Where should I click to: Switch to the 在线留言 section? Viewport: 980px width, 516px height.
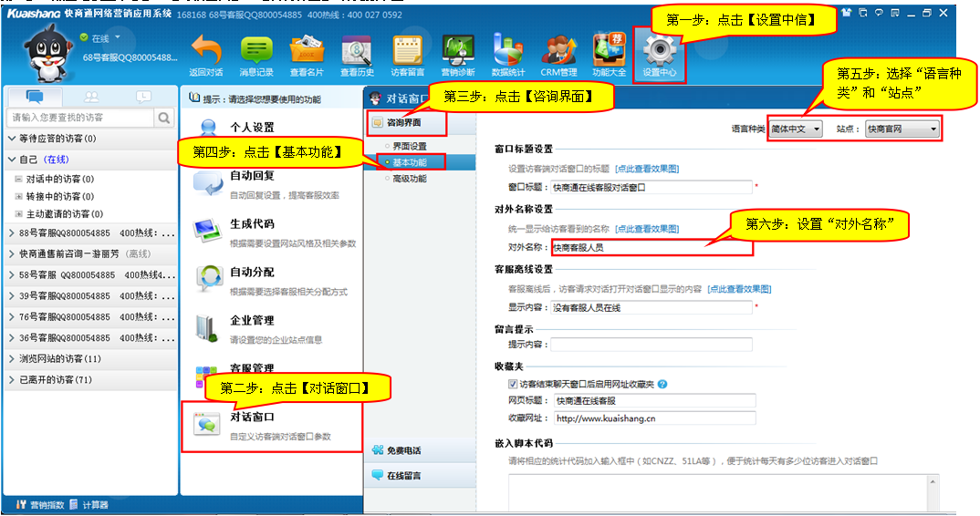click(x=403, y=475)
